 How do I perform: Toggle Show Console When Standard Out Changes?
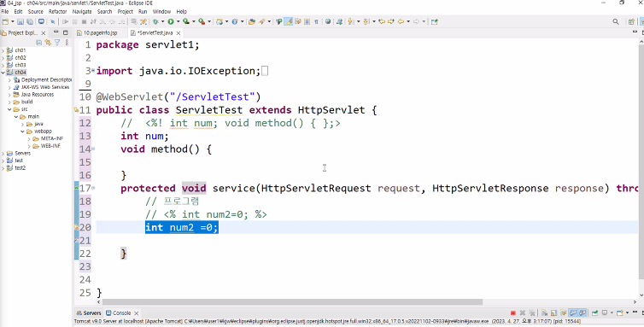pos(572,313)
